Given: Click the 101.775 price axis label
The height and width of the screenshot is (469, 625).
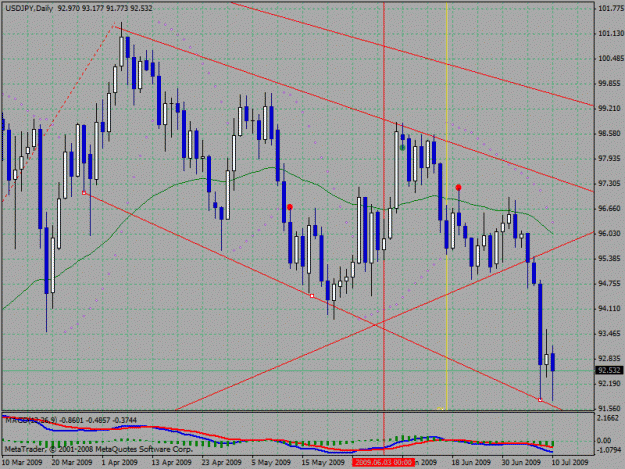Looking at the screenshot, I should (611, 8).
